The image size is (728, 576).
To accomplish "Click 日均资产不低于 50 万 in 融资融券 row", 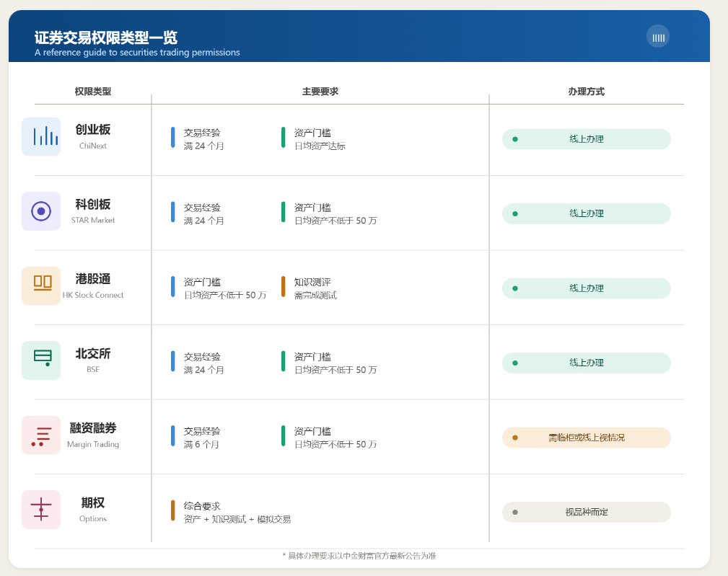I will coord(336,444).
